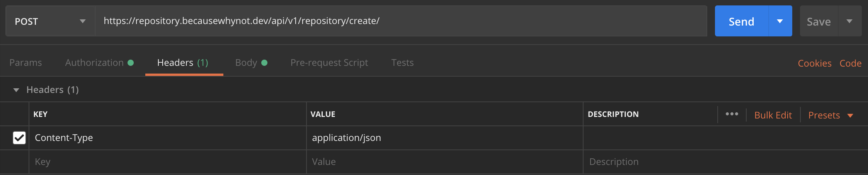Switch to the Authorization tab

99,63
